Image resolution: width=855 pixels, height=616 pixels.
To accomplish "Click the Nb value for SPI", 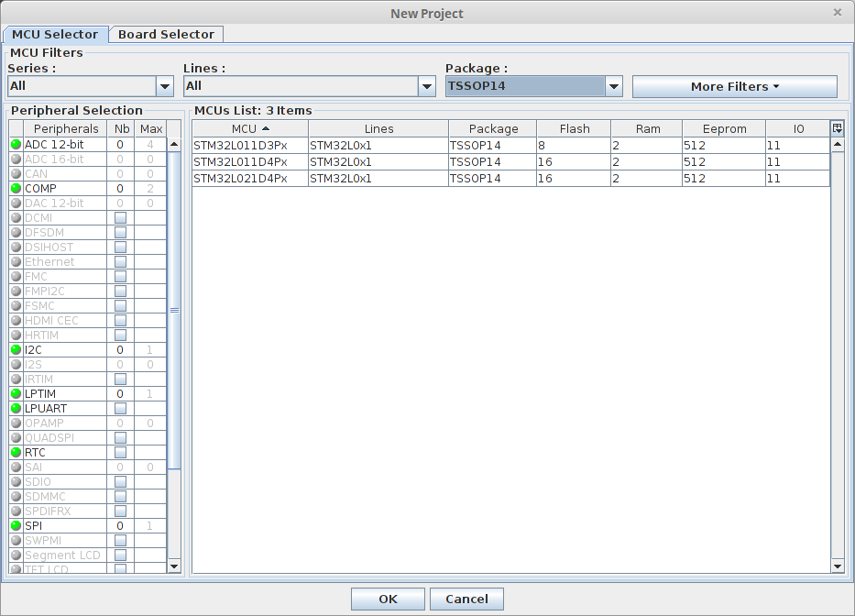I will tap(121, 526).
